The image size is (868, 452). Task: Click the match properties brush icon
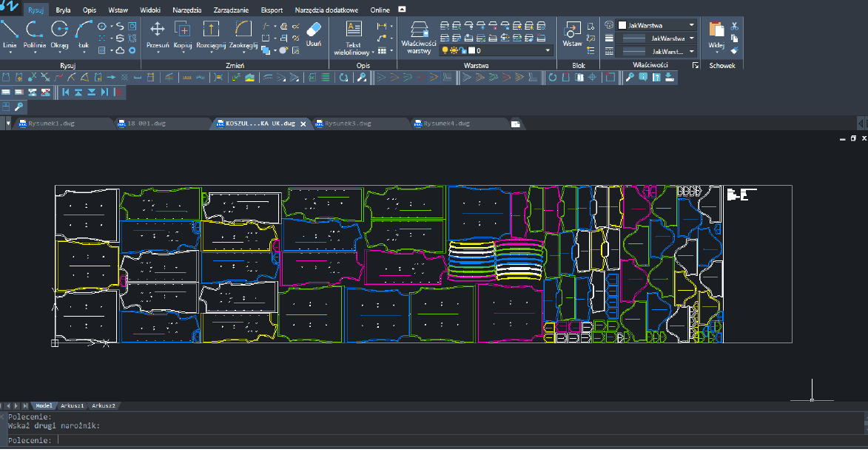pyautogui.click(x=735, y=50)
